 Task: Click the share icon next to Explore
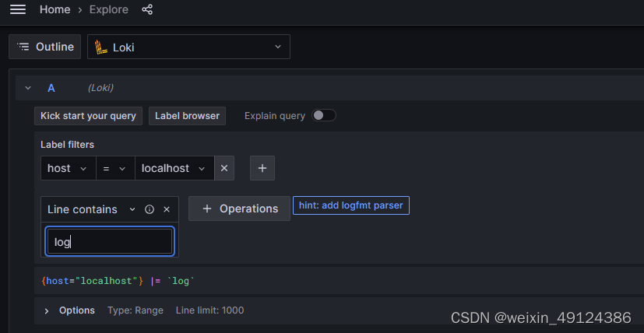[147, 9]
